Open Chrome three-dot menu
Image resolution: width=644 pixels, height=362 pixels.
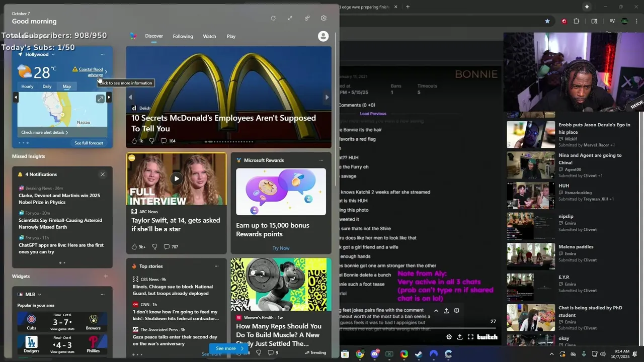(635, 21)
